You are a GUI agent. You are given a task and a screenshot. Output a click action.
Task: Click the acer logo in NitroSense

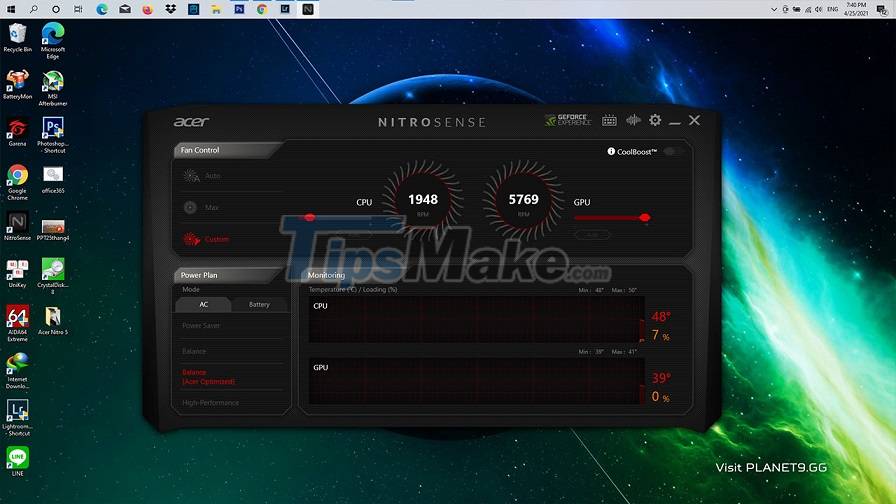point(191,122)
